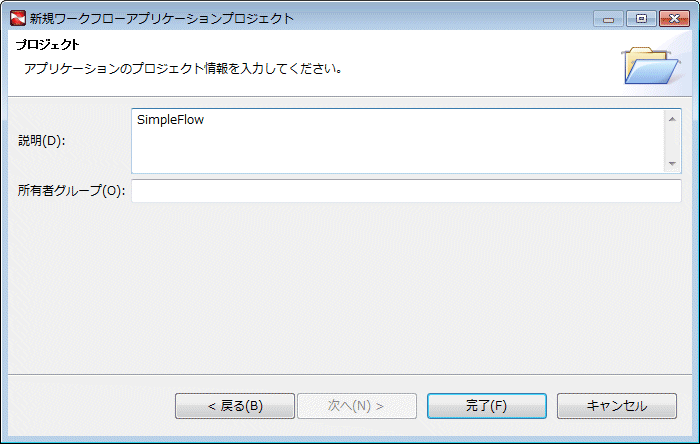
Task: Click the description box scroll down arrow
Action: (672, 163)
